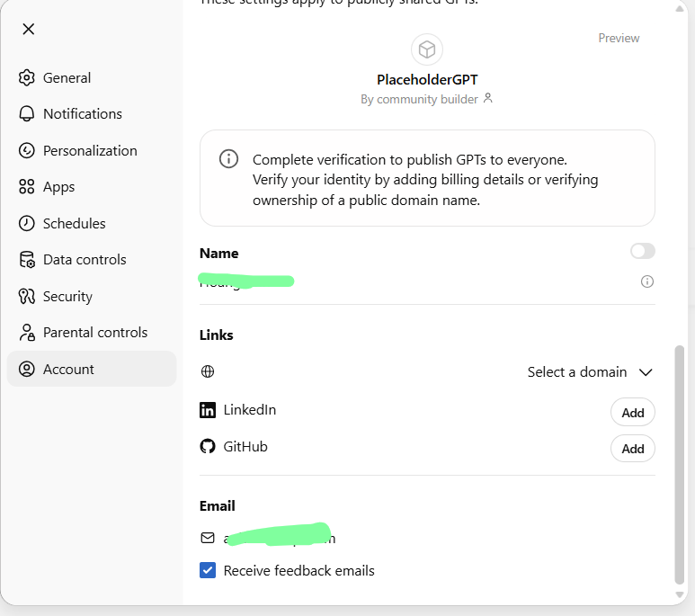Uncheck Receive feedback emails checkbox

pyautogui.click(x=208, y=570)
